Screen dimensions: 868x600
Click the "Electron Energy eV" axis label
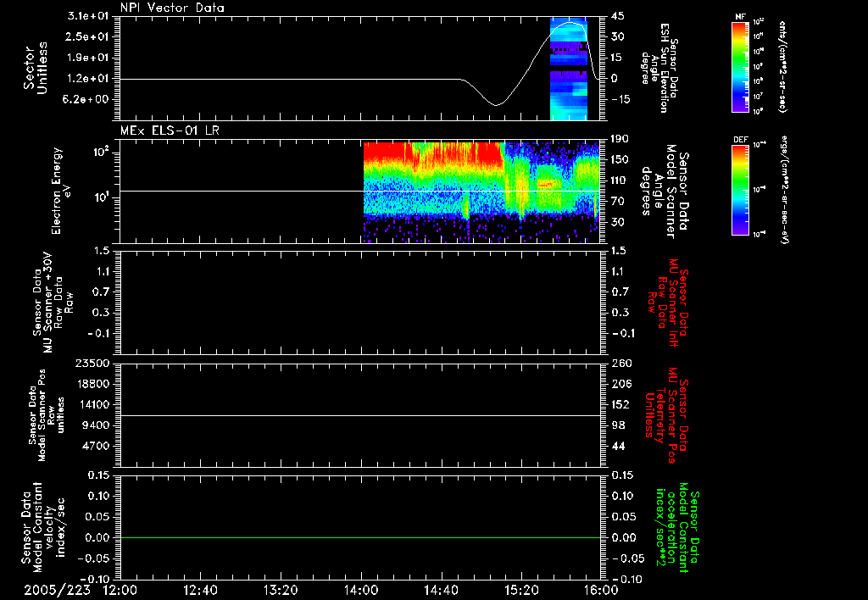point(61,191)
